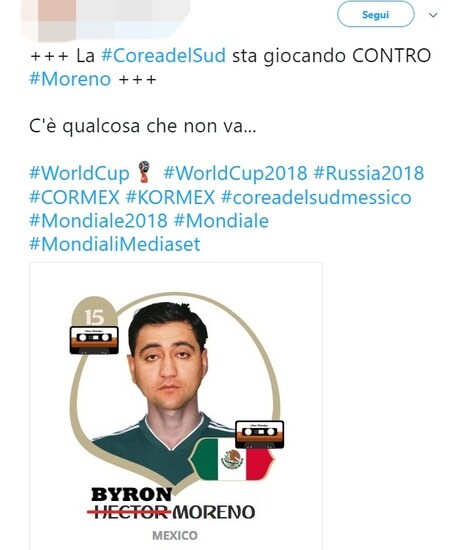Image resolution: width=462 pixels, height=550 pixels.
Task: Open the #Mondiale2018 hashtag
Action: click(x=99, y=221)
